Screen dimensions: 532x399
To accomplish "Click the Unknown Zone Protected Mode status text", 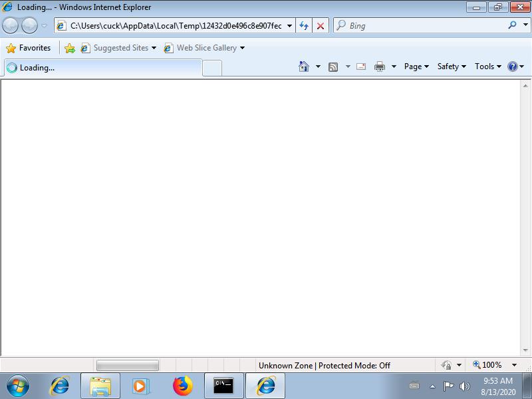I will (325, 365).
